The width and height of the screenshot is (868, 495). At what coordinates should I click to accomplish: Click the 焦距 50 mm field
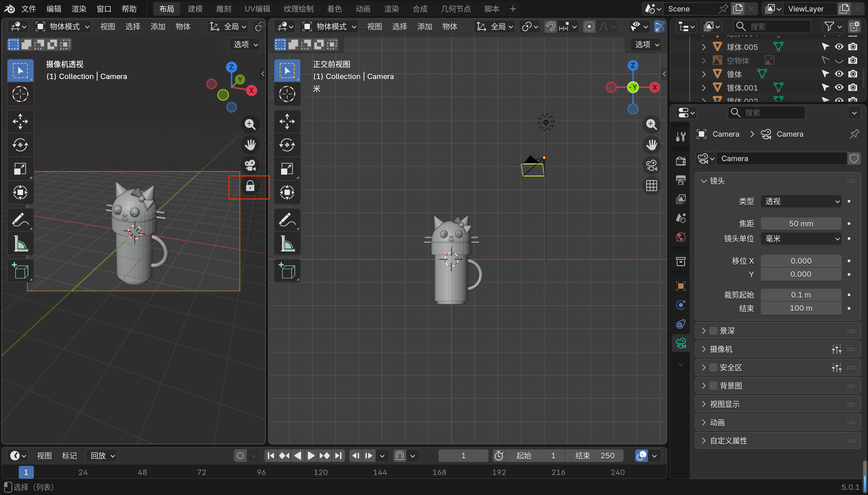tap(801, 224)
